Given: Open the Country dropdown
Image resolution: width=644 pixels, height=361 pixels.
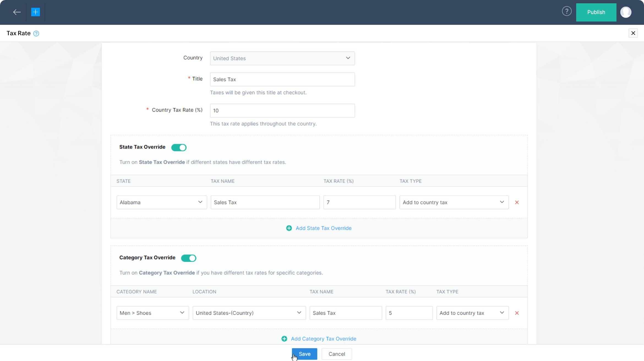Looking at the screenshot, I should click(x=282, y=58).
